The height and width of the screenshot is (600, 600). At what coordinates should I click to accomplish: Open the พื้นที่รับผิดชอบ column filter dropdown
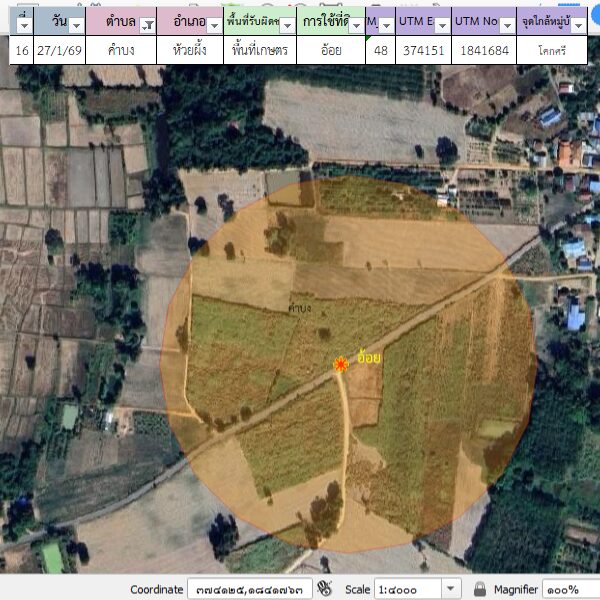click(287, 23)
